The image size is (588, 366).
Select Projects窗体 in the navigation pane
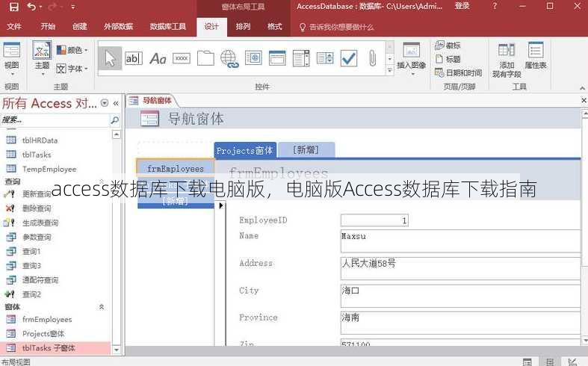[x=43, y=333]
